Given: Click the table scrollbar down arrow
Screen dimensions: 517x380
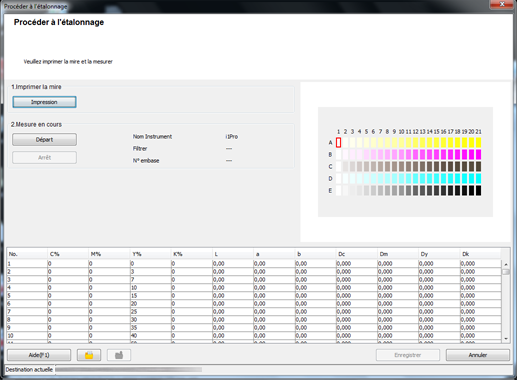Looking at the screenshot, I should 506,339.
